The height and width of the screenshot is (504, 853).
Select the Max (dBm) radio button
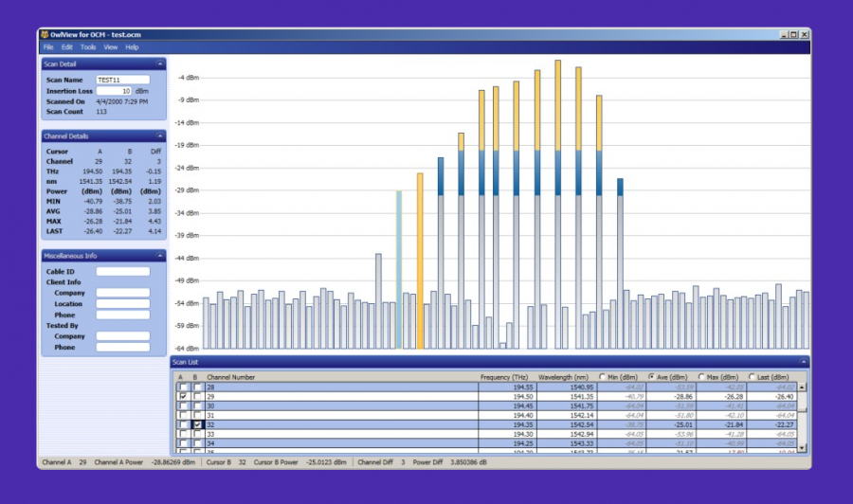click(701, 376)
